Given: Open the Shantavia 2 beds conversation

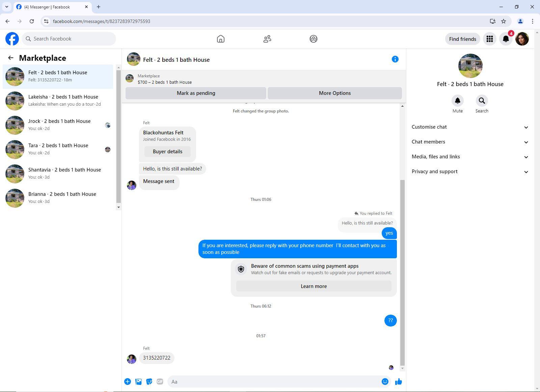Looking at the screenshot, I should coord(58,174).
